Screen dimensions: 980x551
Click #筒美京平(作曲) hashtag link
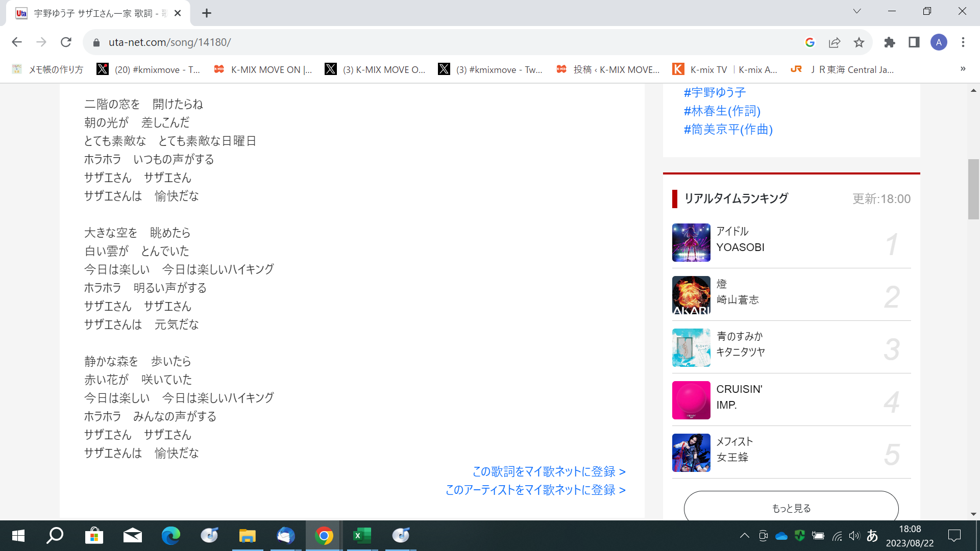pos(728,130)
